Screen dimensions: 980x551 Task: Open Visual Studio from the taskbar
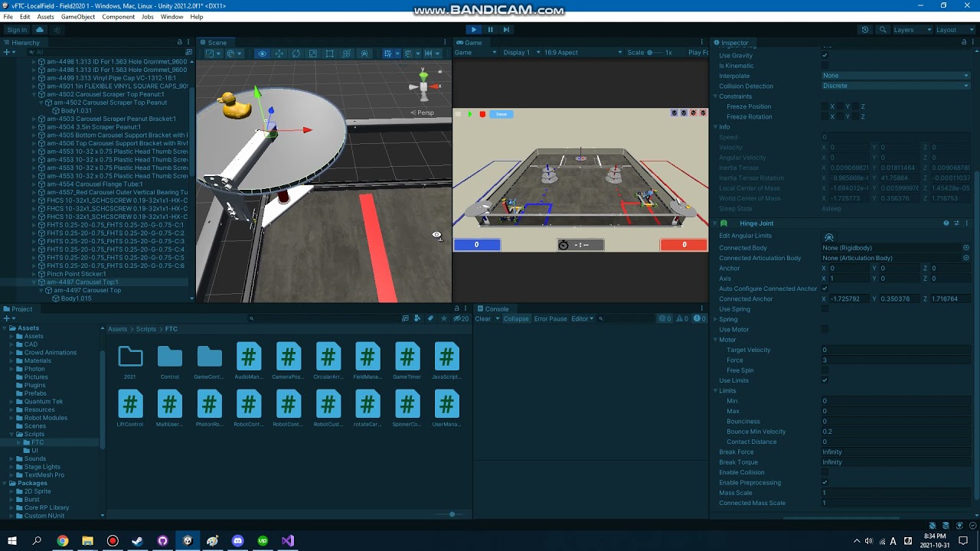click(287, 541)
